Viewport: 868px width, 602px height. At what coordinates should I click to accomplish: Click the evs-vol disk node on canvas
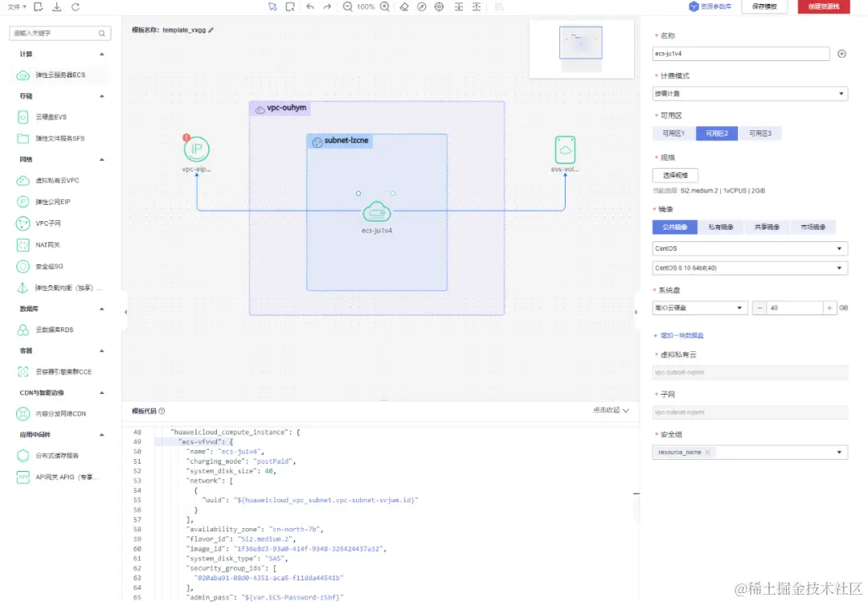[x=565, y=149]
